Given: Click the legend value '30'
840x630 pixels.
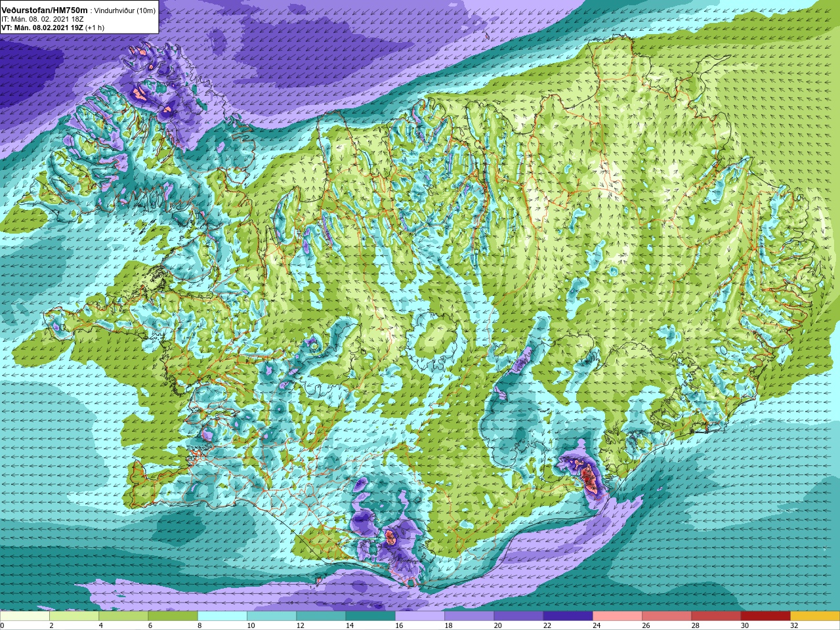Looking at the screenshot, I should coord(745,625).
